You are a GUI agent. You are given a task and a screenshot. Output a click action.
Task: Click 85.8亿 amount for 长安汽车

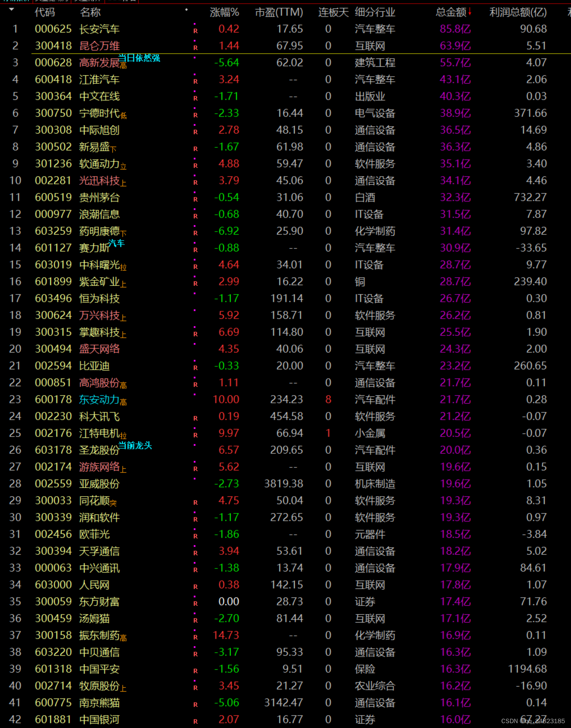[455, 29]
